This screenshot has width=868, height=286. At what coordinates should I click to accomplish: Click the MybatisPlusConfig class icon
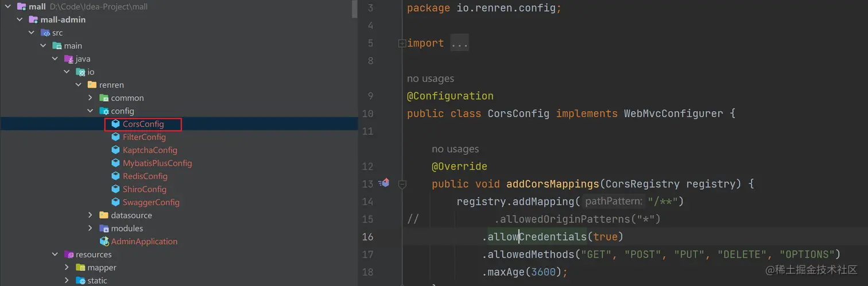115,163
